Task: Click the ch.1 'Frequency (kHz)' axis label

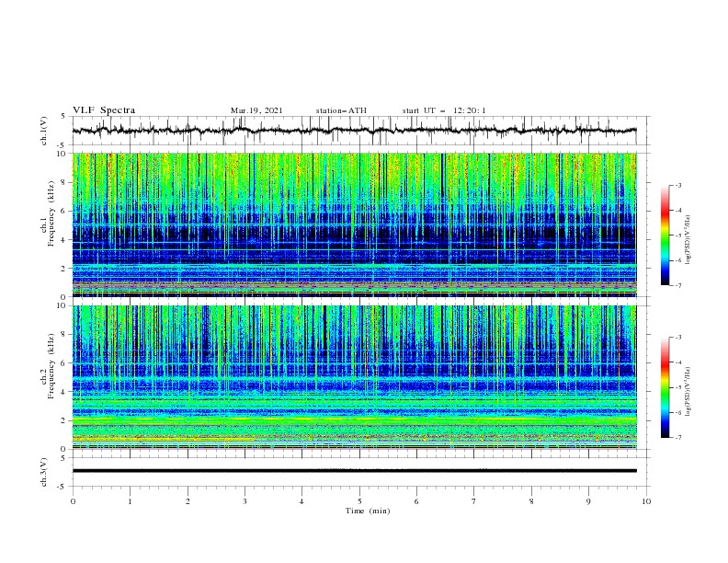Action: [51, 213]
